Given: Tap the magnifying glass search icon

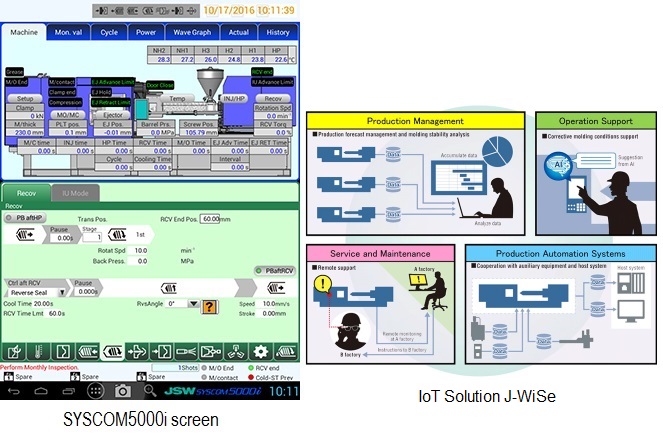Looking at the screenshot, I should tap(150, 391).
